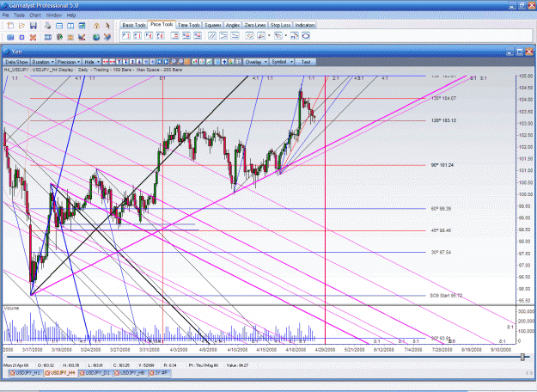Click the 45° 98.46 level label
Image resolution: width=537 pixels, height=392 pixels.
coord(441,230)
